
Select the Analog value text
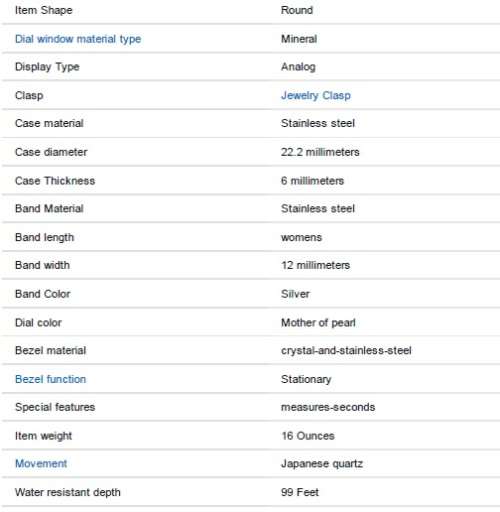[298, 67]
